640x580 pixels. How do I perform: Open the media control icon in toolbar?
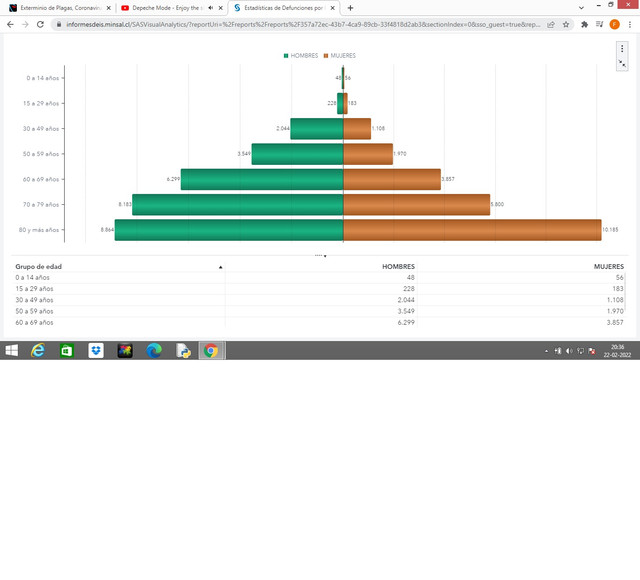click(599, 24)
